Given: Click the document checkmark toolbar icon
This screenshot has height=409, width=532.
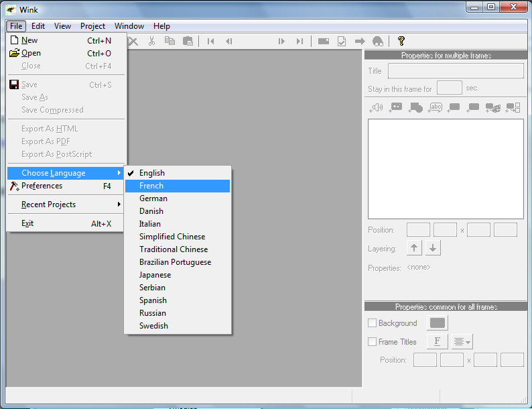Looking at the screenshot, I should coord(342,42).
